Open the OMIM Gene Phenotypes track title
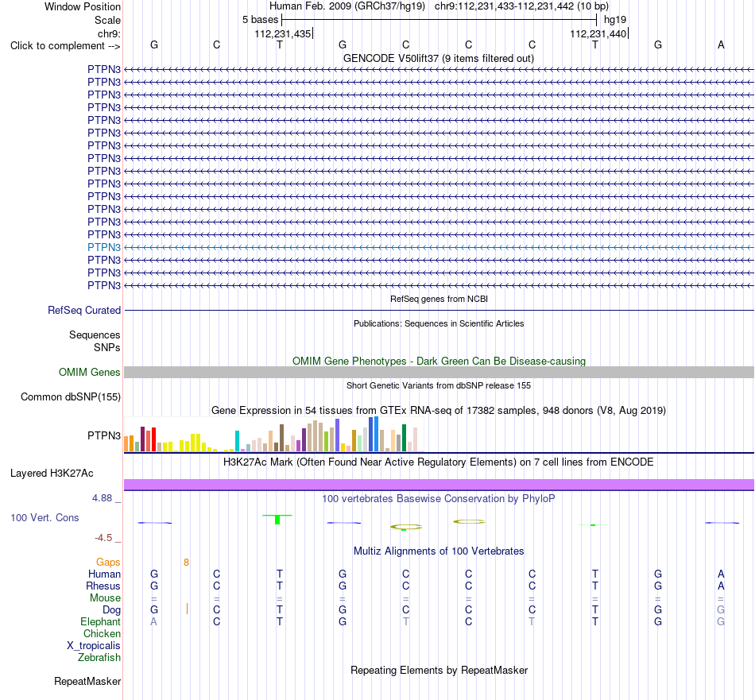Image resolution: width=755 pixels, height=700 pixels. click(439, 361)
